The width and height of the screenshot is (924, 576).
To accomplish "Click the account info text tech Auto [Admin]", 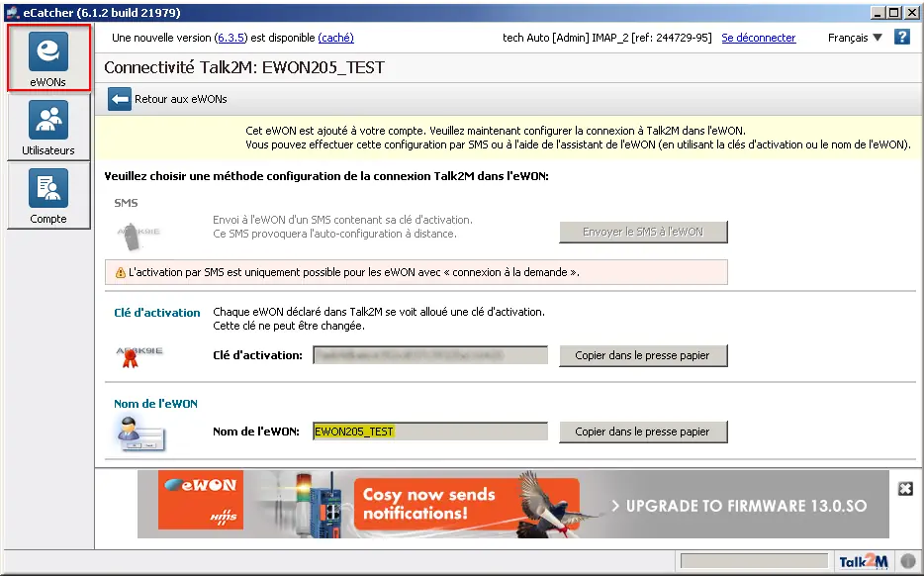I will tap(607, 38).
